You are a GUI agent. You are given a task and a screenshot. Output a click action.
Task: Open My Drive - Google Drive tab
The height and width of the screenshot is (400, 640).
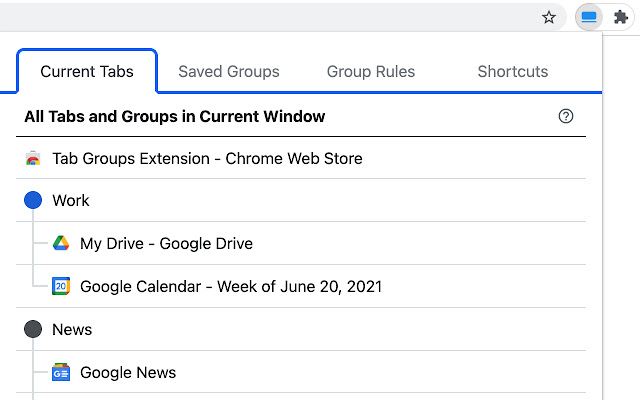(x=166, y=243)
